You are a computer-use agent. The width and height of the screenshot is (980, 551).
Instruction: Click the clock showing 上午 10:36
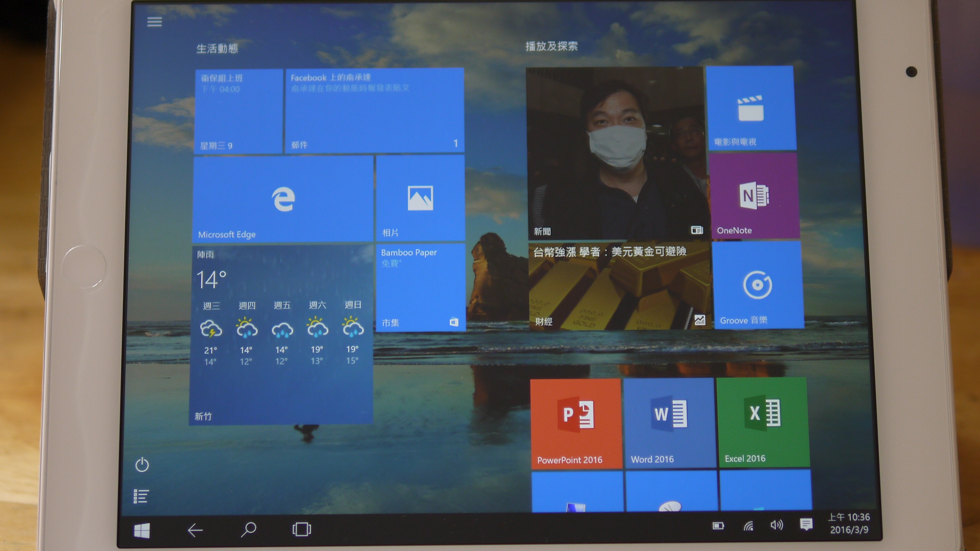point(849,524)
